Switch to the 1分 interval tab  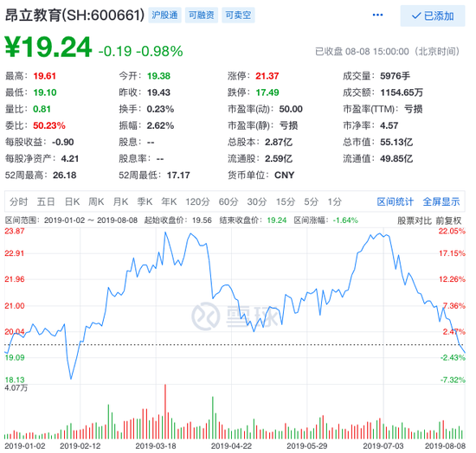coord(335,201)
